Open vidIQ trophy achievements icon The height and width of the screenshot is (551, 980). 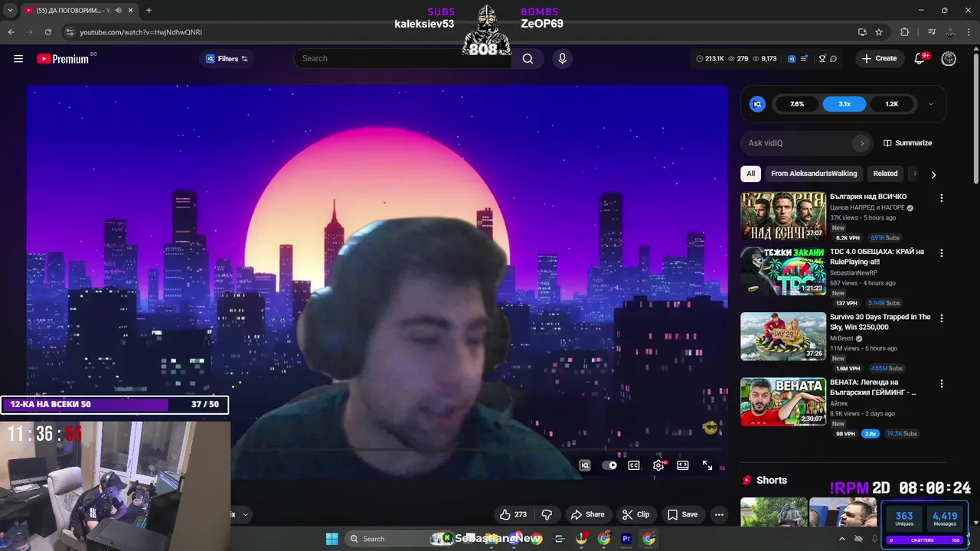tap(822, 58)
